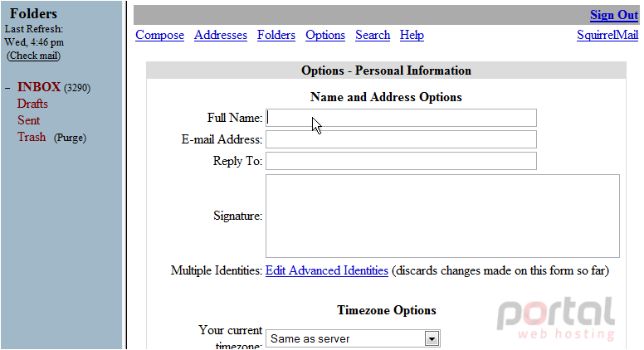Sign Out of the webmail

coord(614,15)
